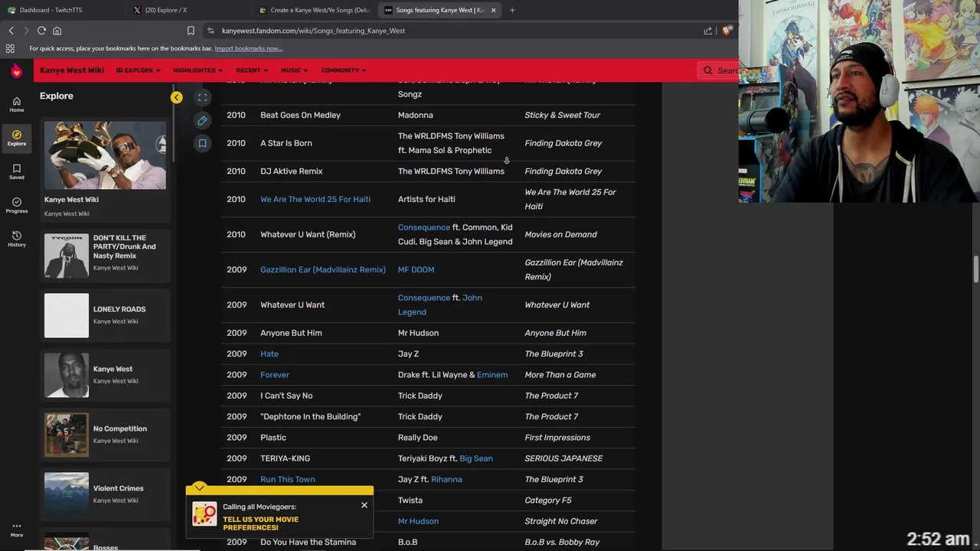Open the Hate song link

(269, 354)
